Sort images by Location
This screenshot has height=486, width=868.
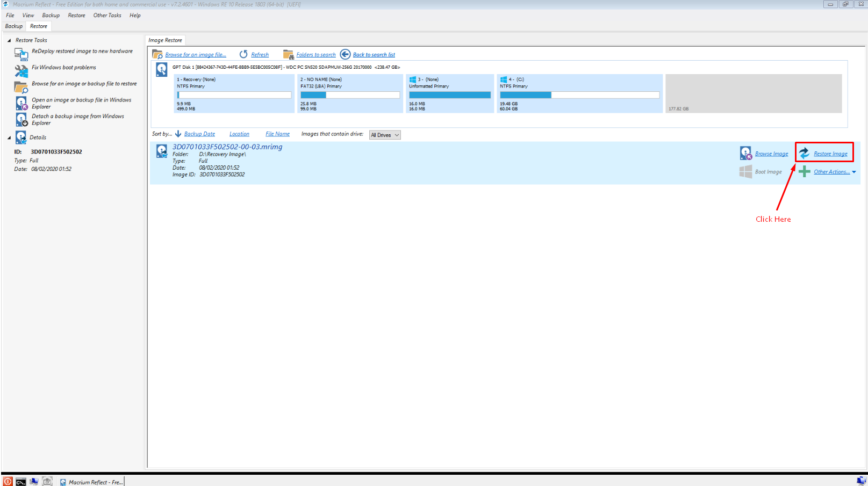tap(239, 134)
